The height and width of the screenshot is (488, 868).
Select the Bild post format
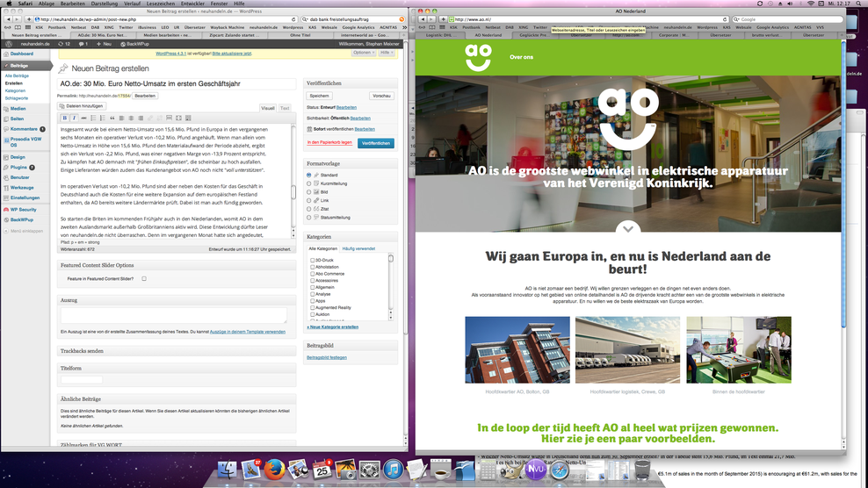[309, 192]
